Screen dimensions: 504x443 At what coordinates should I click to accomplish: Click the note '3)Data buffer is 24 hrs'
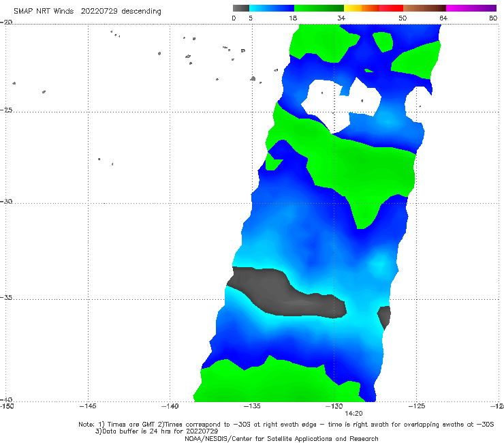tap(157, 431)
